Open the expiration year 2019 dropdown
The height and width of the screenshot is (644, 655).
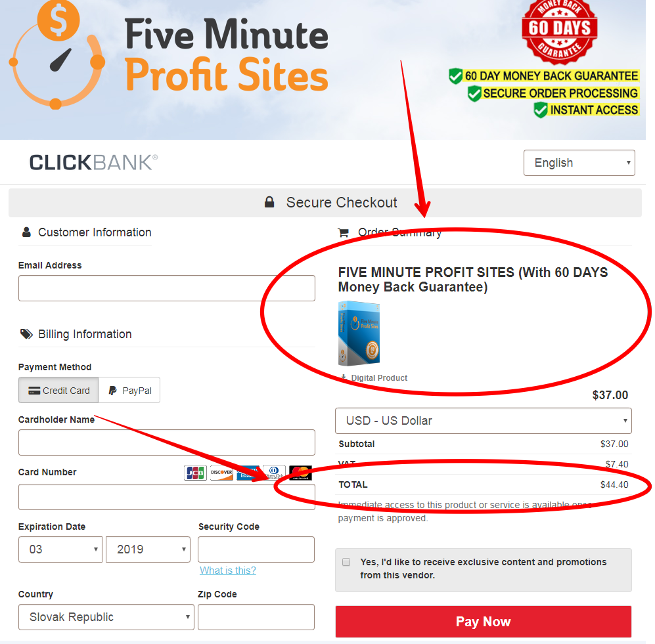click(148, 549)
